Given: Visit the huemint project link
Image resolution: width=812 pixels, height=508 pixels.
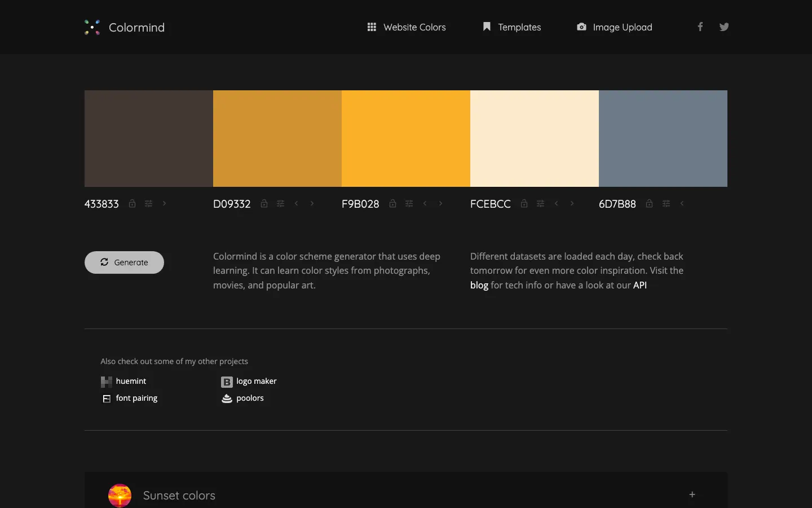Looking at the screenshot, I should click(130, 382).
